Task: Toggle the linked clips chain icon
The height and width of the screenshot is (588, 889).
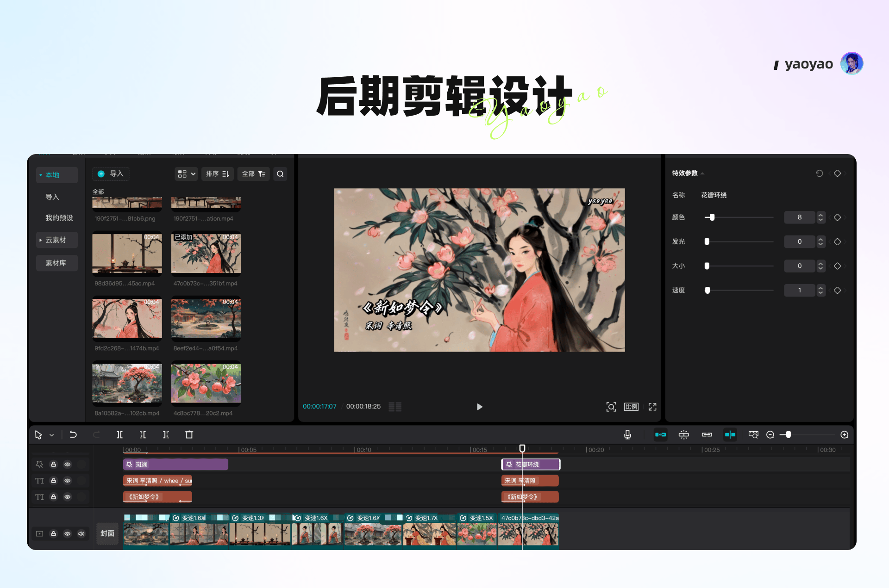Action: pos(707,434)
